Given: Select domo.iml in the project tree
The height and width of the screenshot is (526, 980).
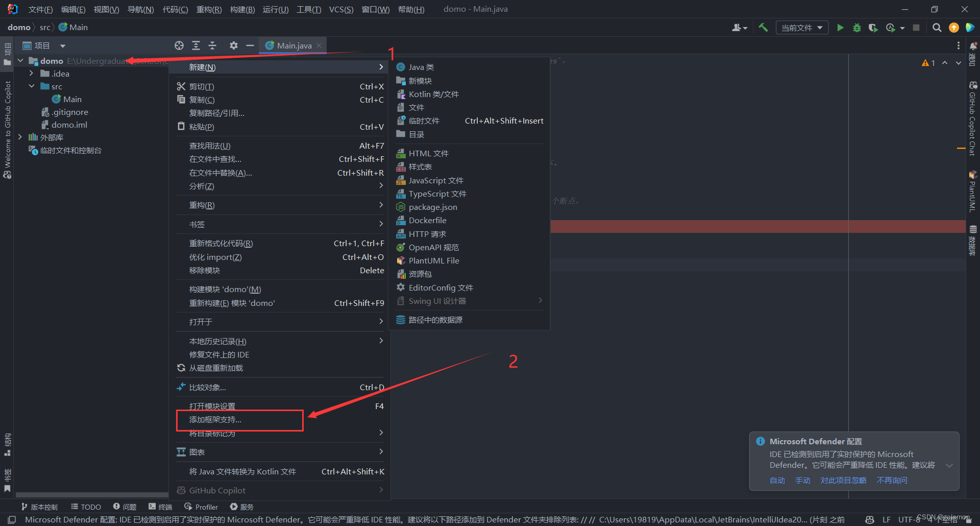Looking at the screenshot, I should [64, 125].
